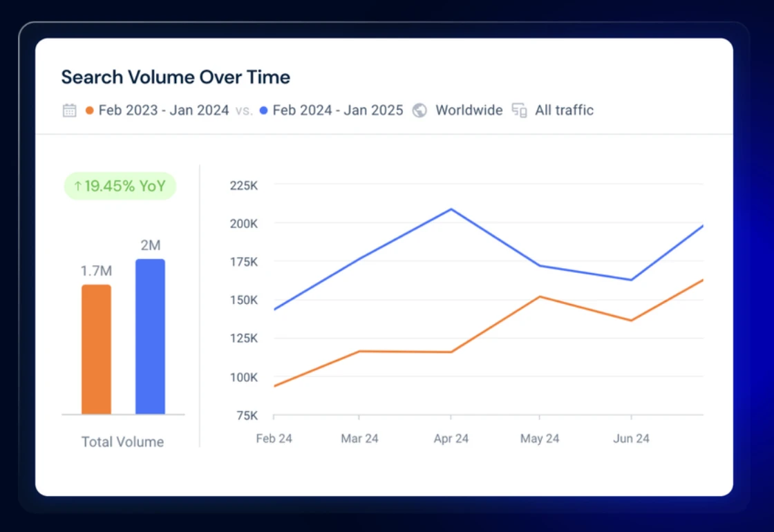This screenshot has height=532, width=774.
Task: Click the devices icon before All traffic
Action: click(519, 110)
